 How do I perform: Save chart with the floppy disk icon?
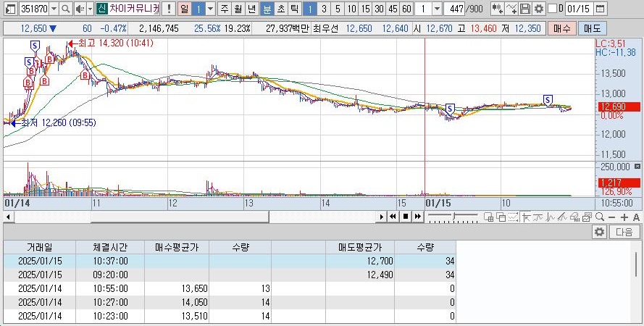pyautogui.click(x=525, y=9)
